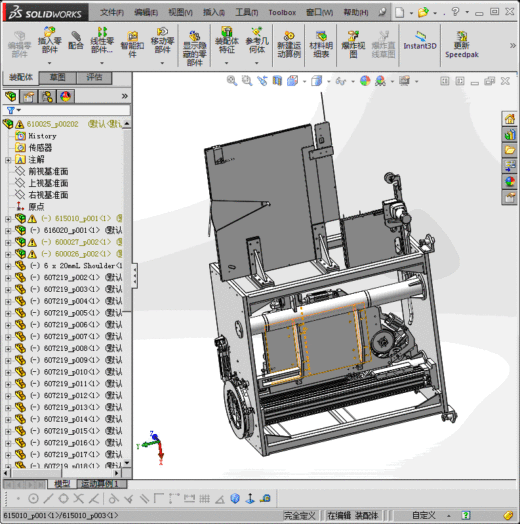Switch to the 评估 evaluate tab

[x=94, y=78]
